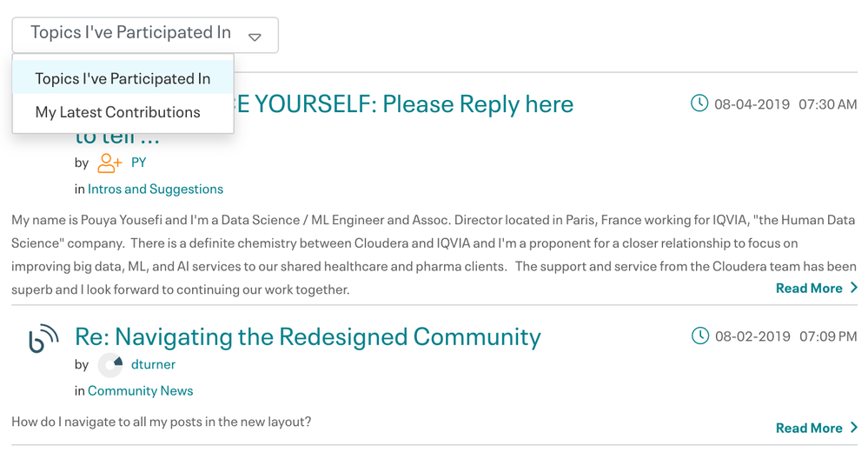
Task: Click the arrow after the first Read More
Action: pos(854,288)
